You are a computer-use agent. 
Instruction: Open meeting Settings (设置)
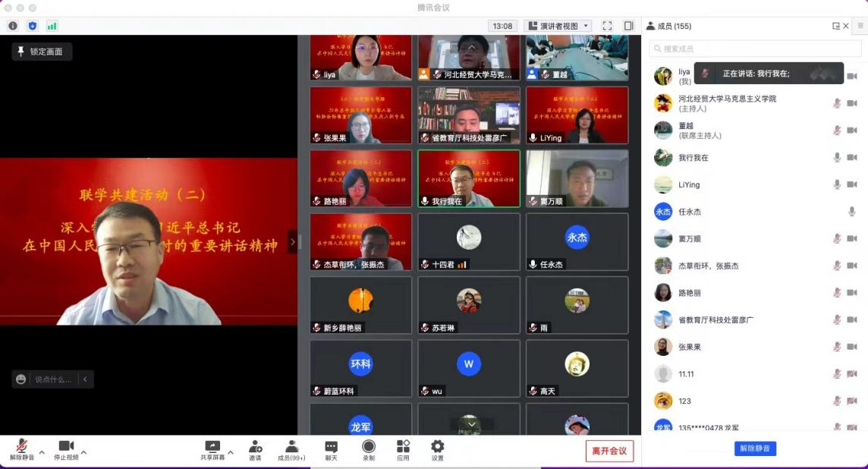[x=437, y=450]
